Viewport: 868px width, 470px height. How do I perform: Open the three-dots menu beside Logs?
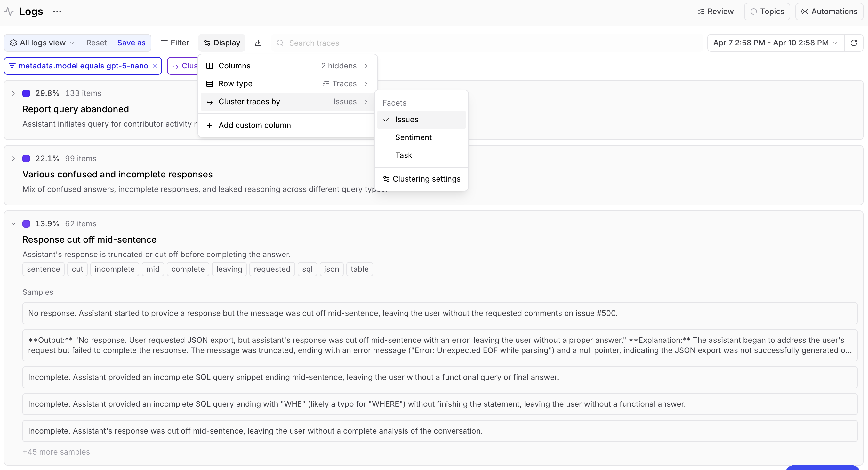pos(57,12)
